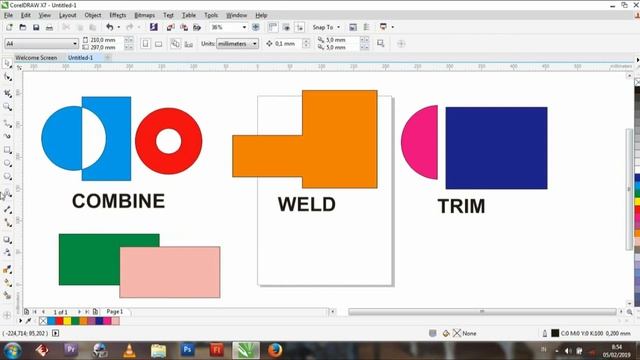Screen dimensions: 640x360
Task: Click the Import icon
Action: 171,27
